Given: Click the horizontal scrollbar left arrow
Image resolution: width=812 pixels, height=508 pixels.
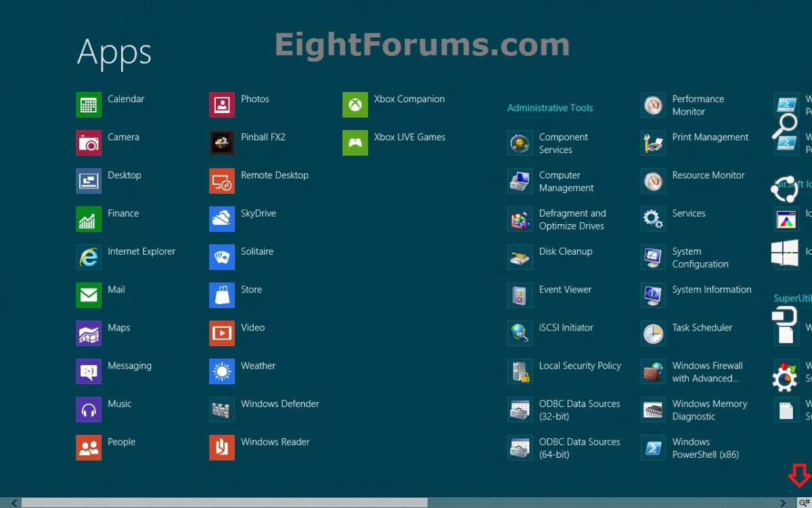Looking at the screenshot, I should pyautogui.click(x=14, y=503).
